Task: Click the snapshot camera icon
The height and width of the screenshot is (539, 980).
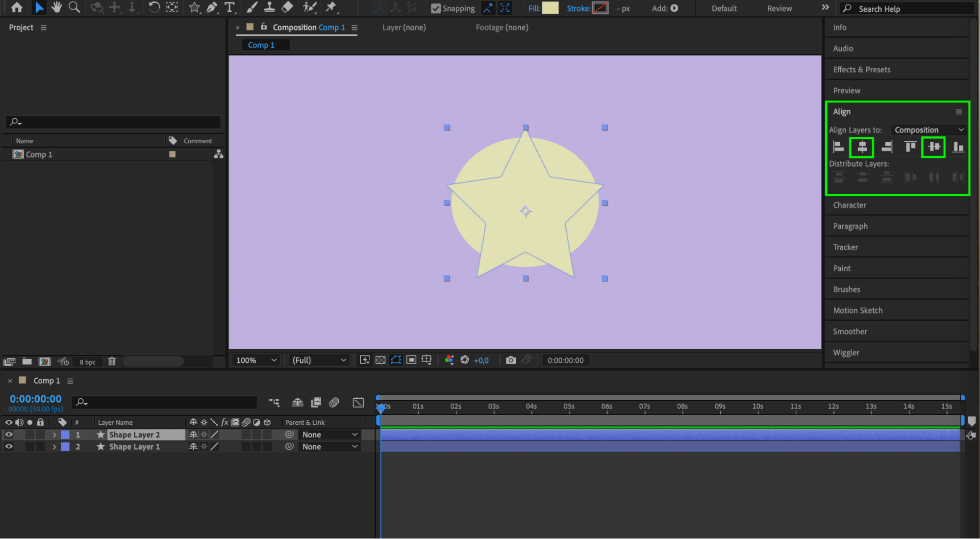Action: (x=511, y=360)
